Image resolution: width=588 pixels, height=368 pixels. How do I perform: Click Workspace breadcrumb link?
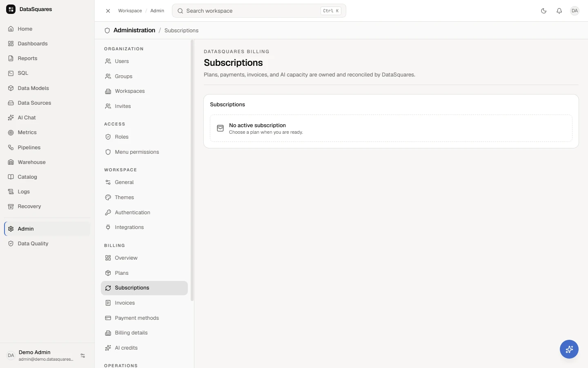130,11
